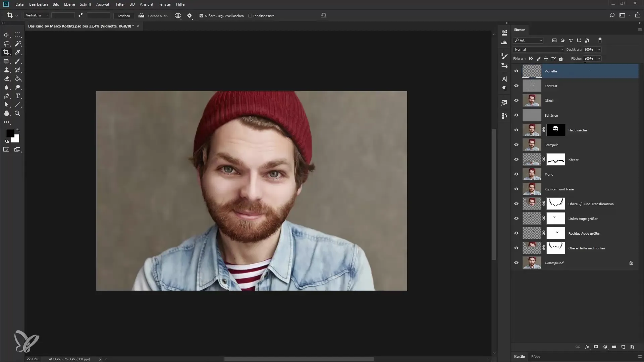Image resolution: width=644 pixels, height=362 pixels.
Task: Select the Eyedropper tool
Action: (x=17, y=52)
